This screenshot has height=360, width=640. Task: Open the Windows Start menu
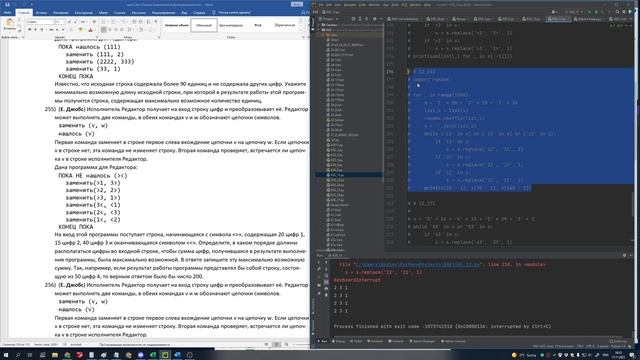(x=7, y=355)
